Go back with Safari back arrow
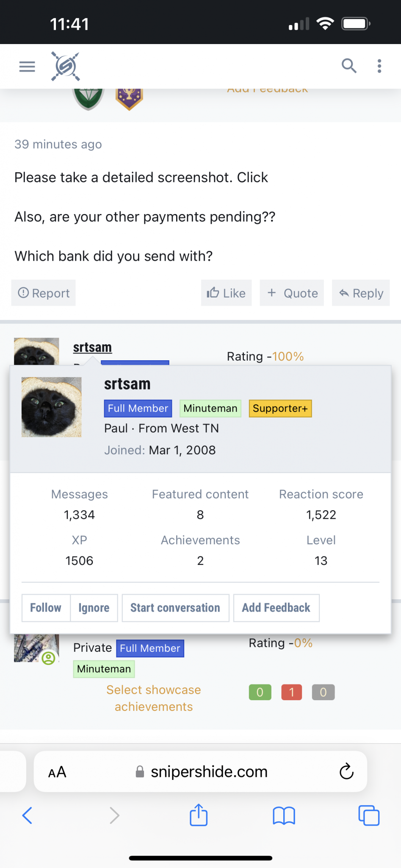Screen dimensions: 401x868 coord(27,815)
